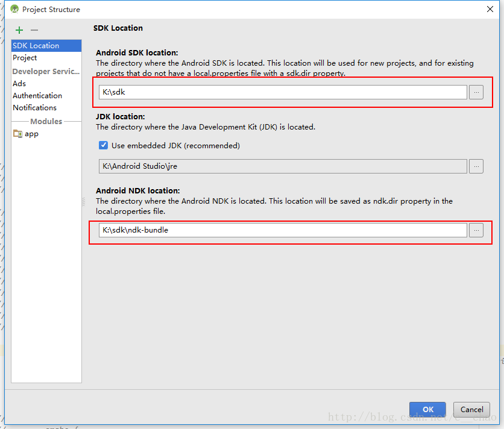Click the minus remove icon
This screenshot has width=504, height=429.
(x=34, y=30)
